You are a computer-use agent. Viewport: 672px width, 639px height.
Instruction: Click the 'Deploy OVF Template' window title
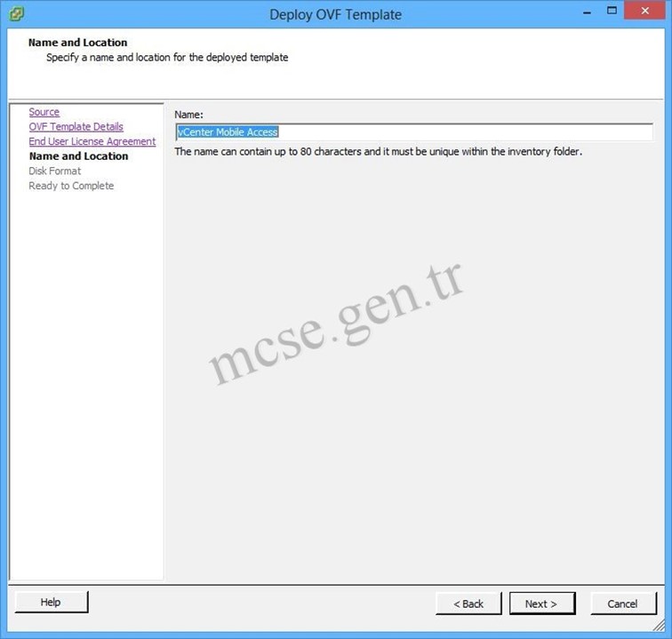pos(336,14)
